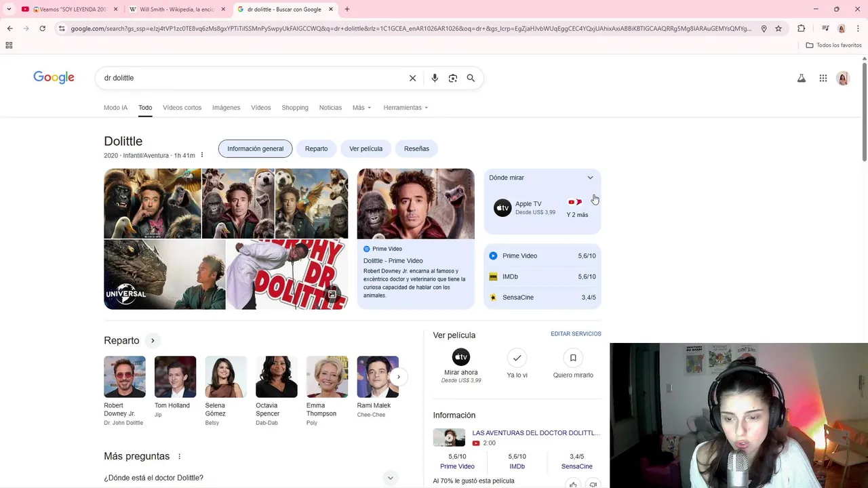Switch to SOY LEYENDA YouTube browser tab
The height and width of the screenshot is (488, 868).
[x=70, y=9]
